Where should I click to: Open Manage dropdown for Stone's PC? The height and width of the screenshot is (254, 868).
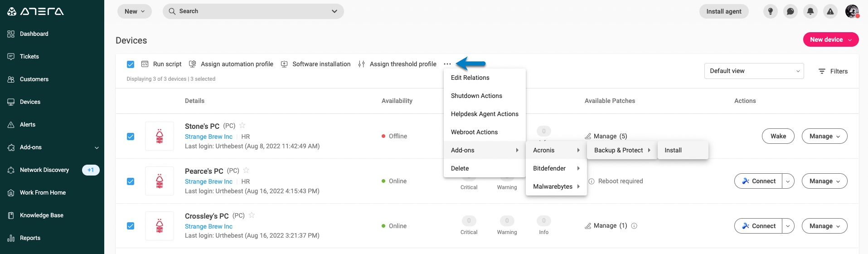click(x=824, y=136)
